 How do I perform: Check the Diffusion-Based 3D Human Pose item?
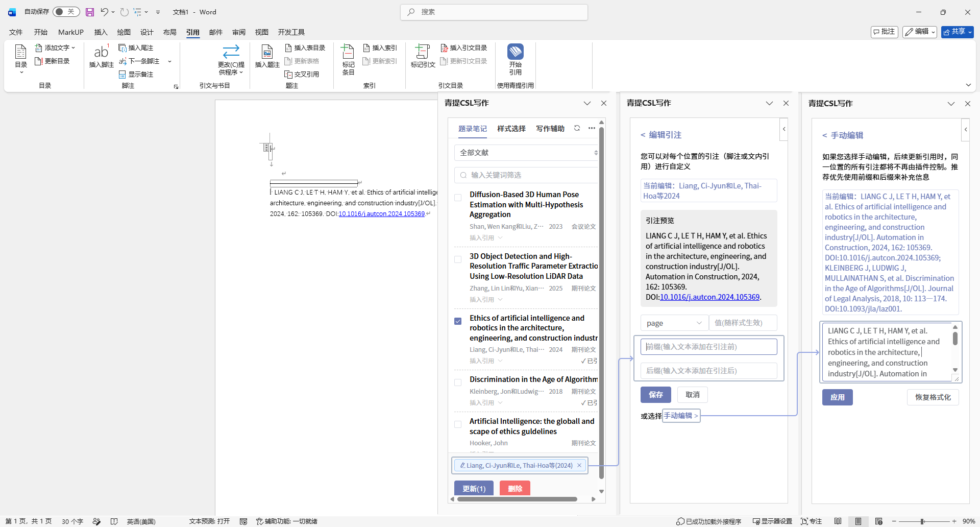pyautogui.click(x=458, y=198)
